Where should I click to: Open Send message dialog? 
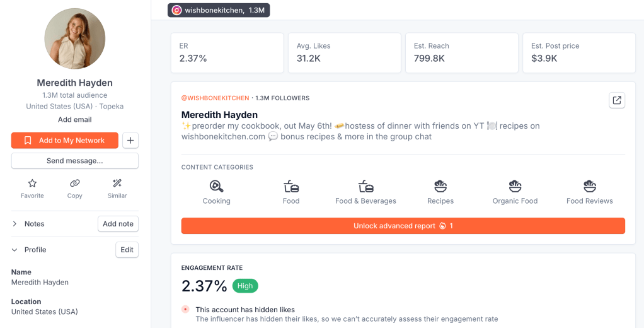point(75,161)
